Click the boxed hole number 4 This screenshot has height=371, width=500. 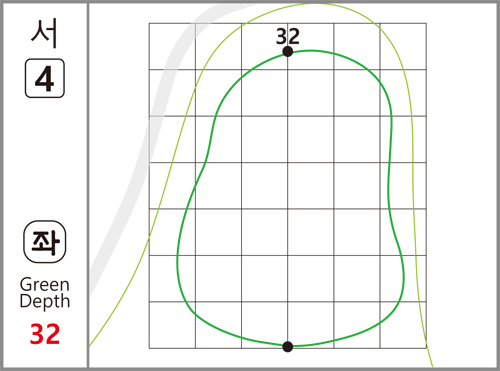click(x=45, y=78)
